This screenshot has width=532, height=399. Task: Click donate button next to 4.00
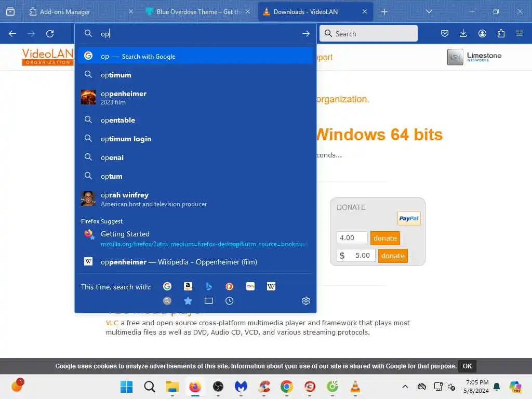click(x=385, y=238)
